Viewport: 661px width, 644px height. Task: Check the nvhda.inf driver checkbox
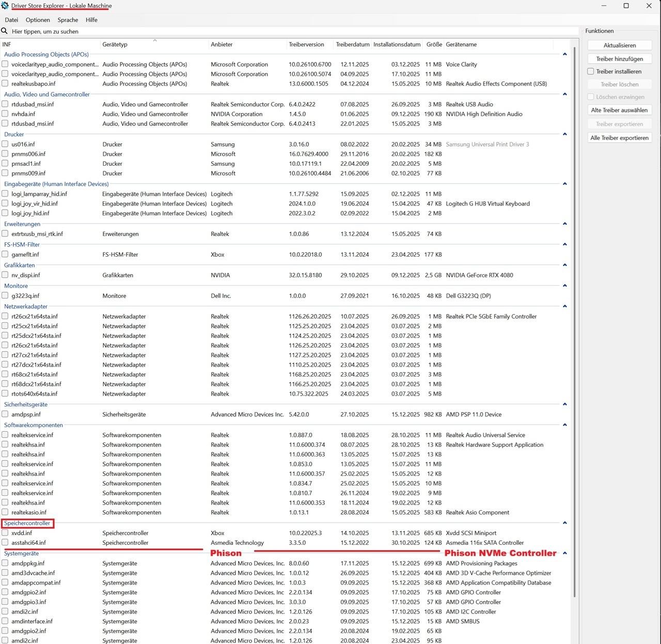5,114
